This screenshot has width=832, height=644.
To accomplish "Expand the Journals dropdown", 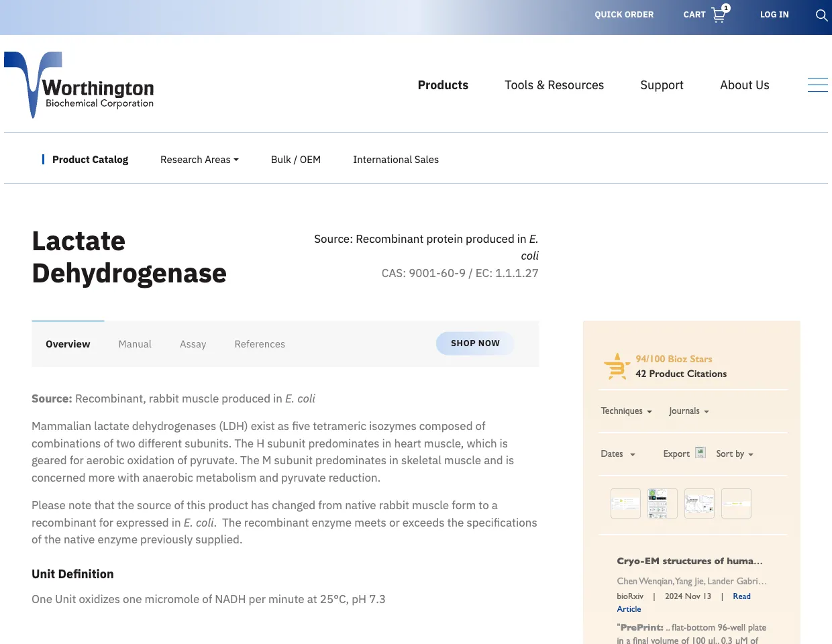I will (688, 411).
